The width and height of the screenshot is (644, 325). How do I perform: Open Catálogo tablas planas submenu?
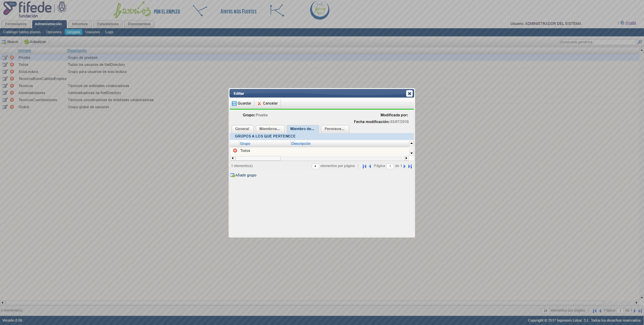[x=22, y=32]
